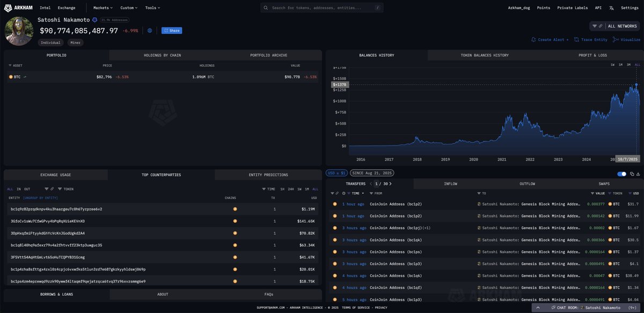
Task: Switch to Exchange Usage tab
Action: click(x=56, y=175)
